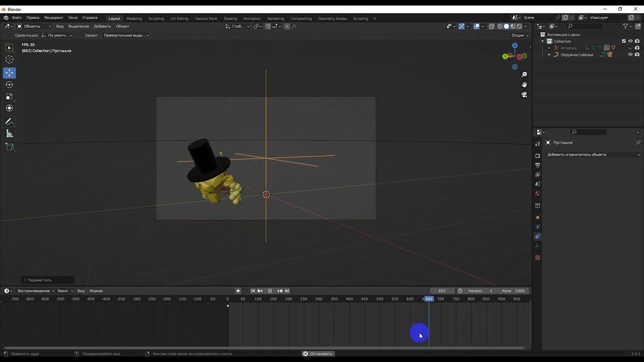Viewport: 644px width, 362px height.
Task: Select the Annotate tool
Action: [10, 122]
